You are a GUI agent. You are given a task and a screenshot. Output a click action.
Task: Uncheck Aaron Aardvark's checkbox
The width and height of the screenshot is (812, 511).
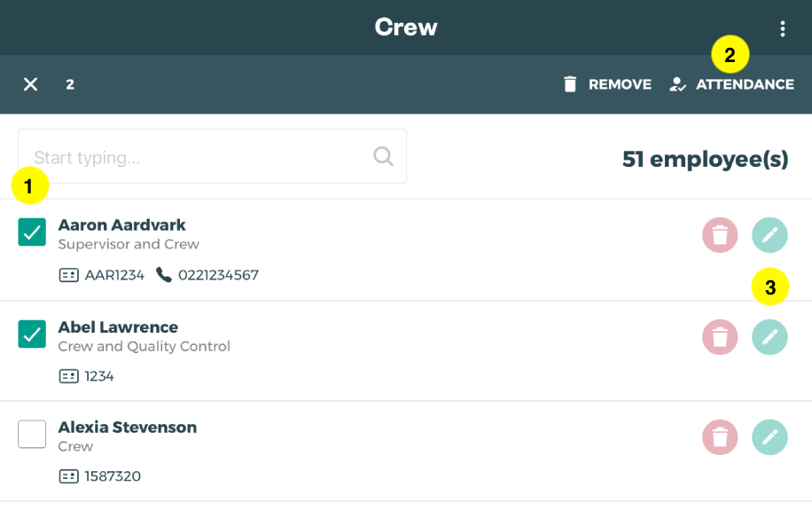[x=32, y=232]
